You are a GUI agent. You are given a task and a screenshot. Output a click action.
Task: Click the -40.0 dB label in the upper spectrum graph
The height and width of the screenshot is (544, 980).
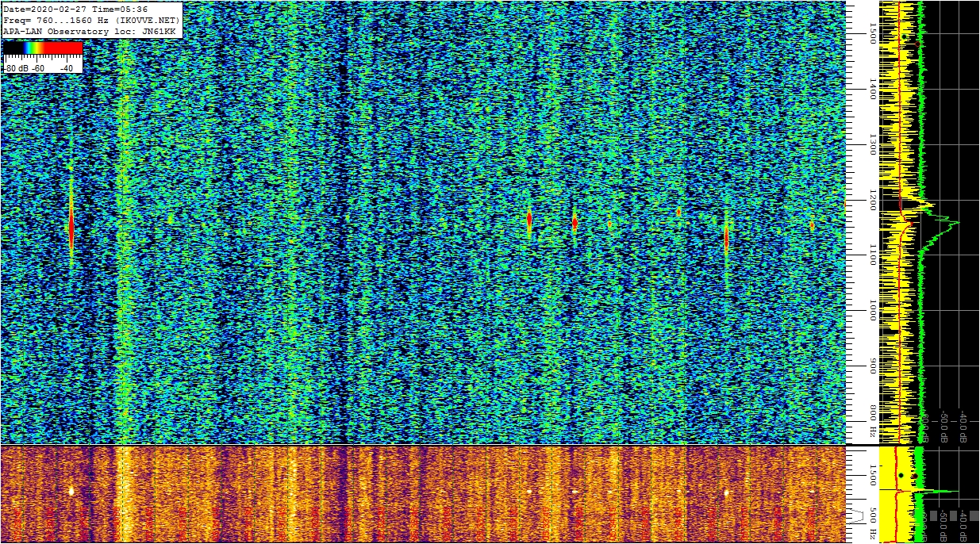[x=963, y=427]
